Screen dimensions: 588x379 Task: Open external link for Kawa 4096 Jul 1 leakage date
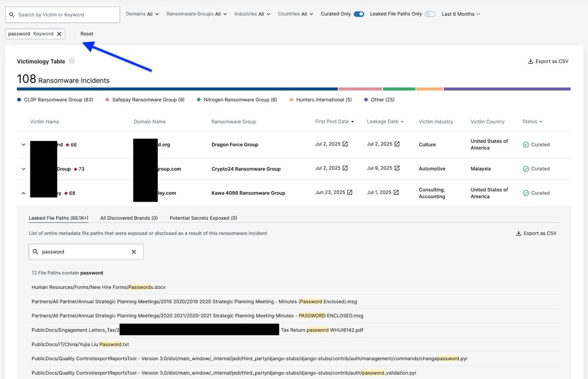396,192
